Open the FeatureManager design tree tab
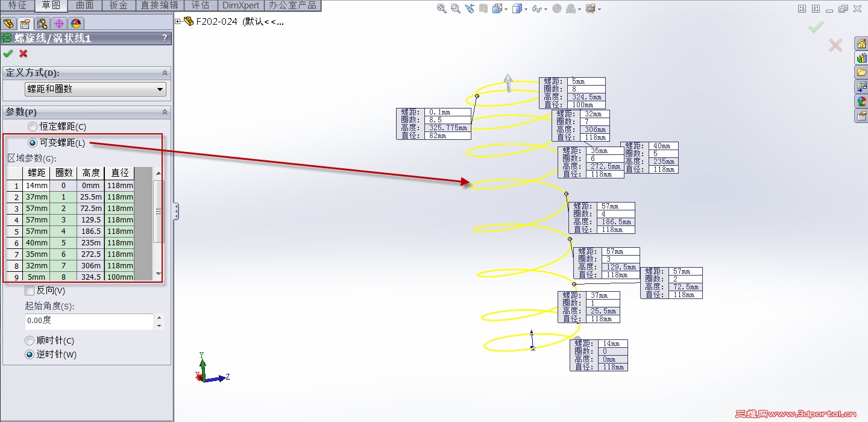This screenshot has height=422, width=868. pos(8,24)
